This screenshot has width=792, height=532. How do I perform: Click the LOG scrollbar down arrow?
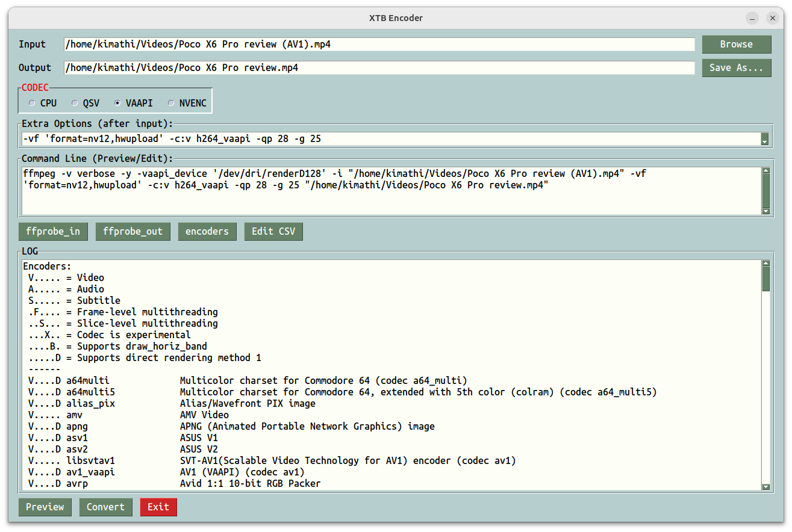point(766,487)
